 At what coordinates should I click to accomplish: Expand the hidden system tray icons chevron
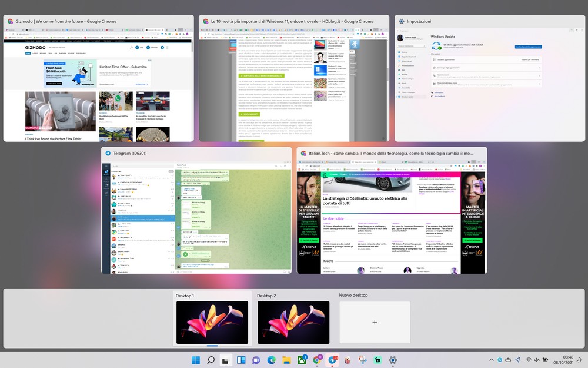click(x=492, y=360)
